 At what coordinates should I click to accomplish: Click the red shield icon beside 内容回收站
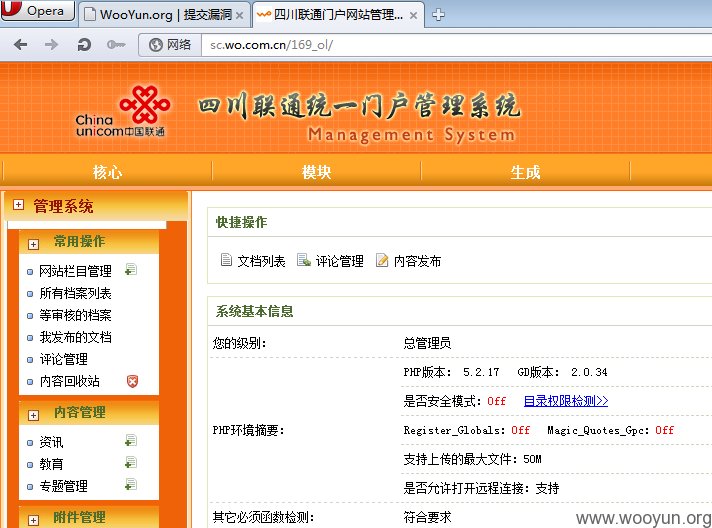pyautogui.click(x=132, y=381)
